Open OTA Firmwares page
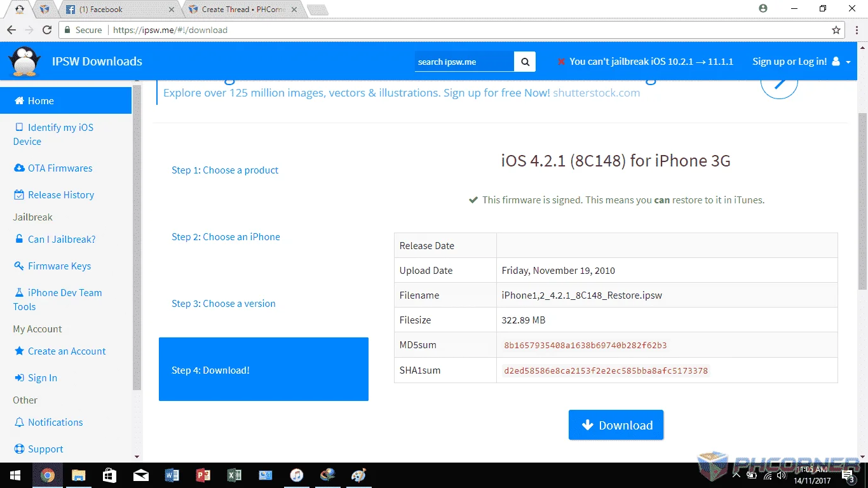The image size is (868, 488). [x=53, y=168]
